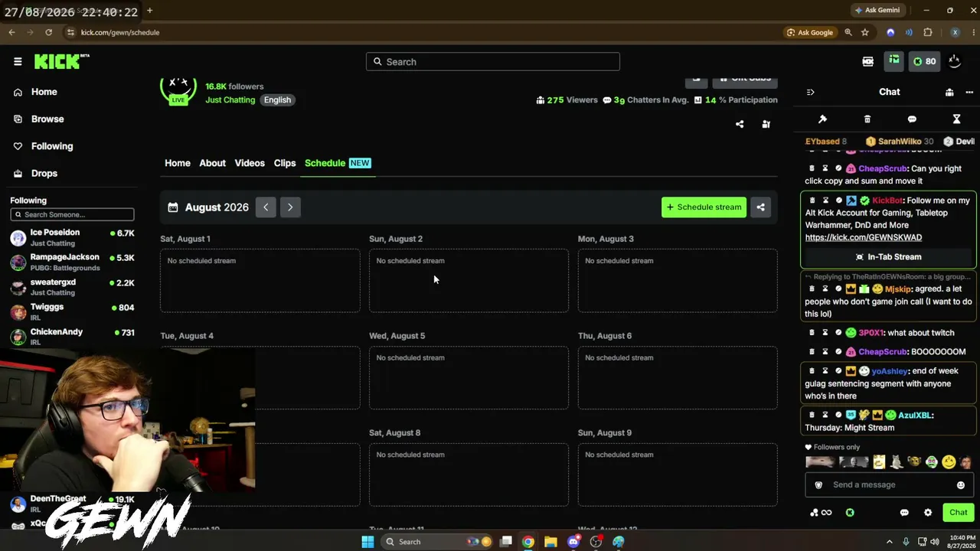The width and height of the screenshot is (980, 551).
Task: Click the Schedule stream button
Action: point(704,207)
